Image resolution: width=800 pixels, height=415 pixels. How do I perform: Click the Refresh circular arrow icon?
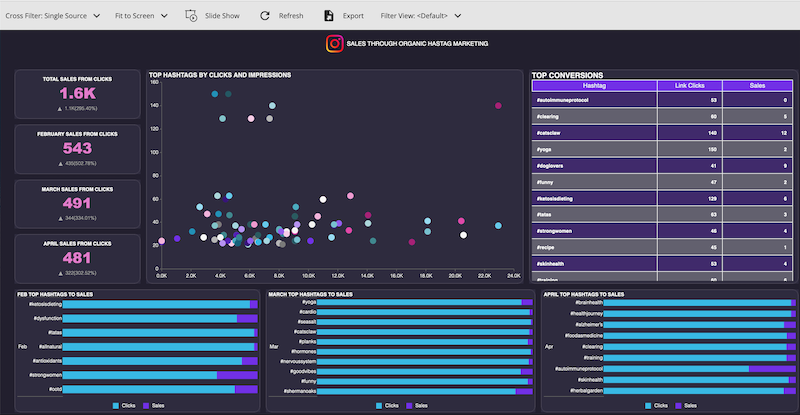265,16
